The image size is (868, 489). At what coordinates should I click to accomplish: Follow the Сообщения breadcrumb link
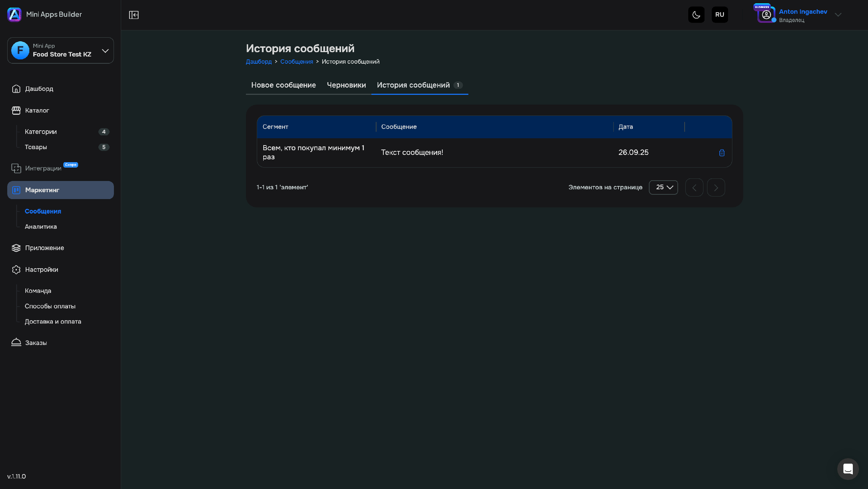click(297, 62)
